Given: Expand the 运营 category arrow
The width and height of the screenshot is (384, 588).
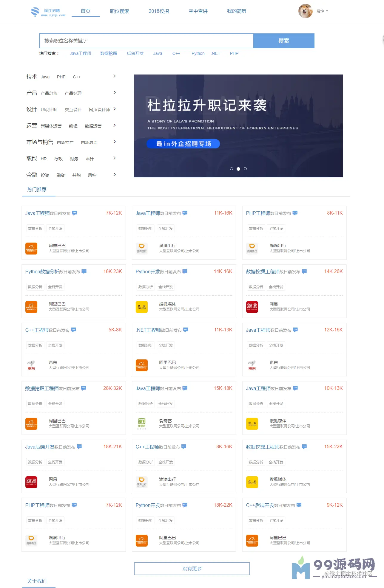Looking at the screenshot, I should 115,125.
